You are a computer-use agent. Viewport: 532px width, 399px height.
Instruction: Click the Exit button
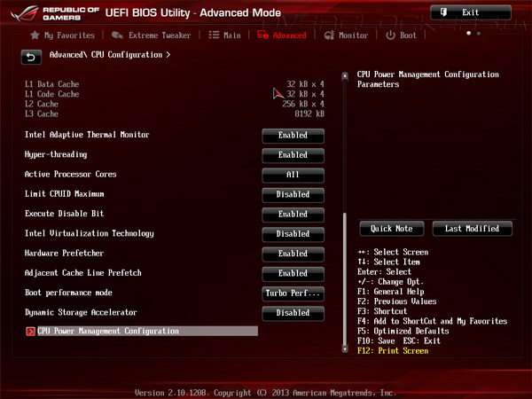tap(471, 12)
